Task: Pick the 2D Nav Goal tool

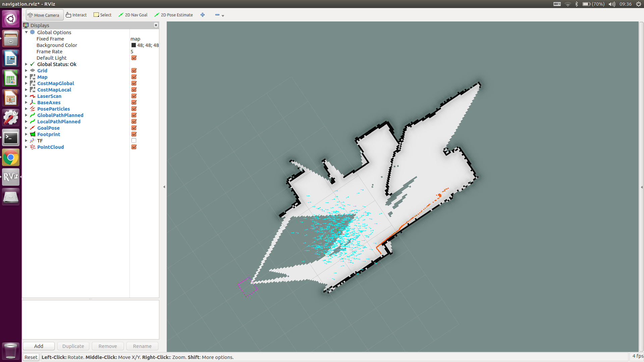Action: click(x=133, y=15)
